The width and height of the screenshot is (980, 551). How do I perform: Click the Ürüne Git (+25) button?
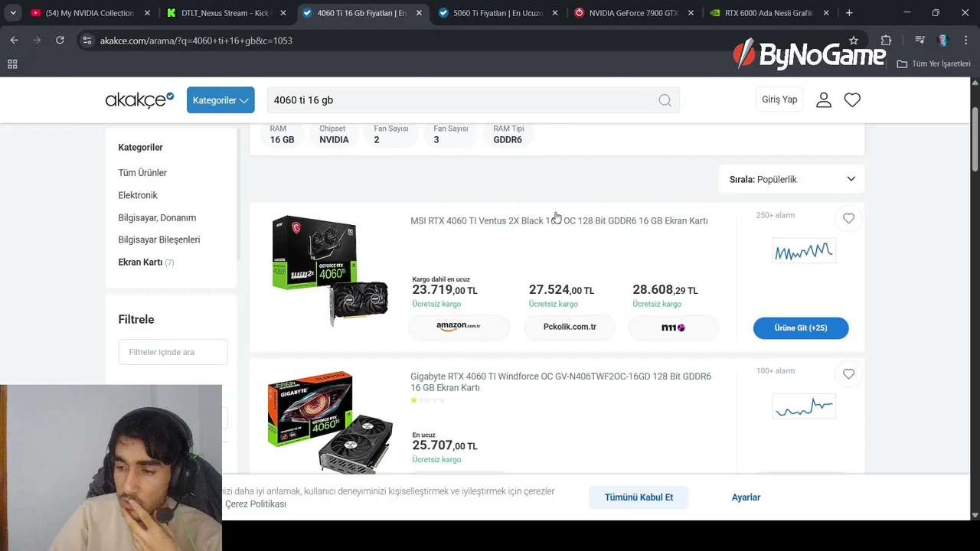801,328
